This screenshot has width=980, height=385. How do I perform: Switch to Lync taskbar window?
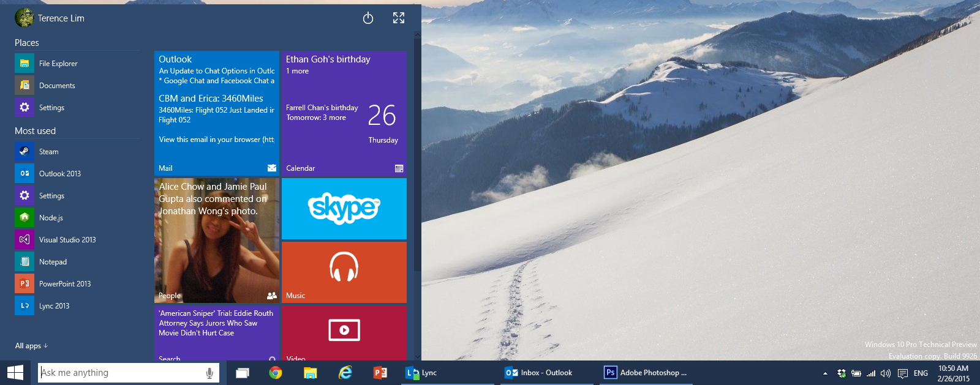pos(447,373)
